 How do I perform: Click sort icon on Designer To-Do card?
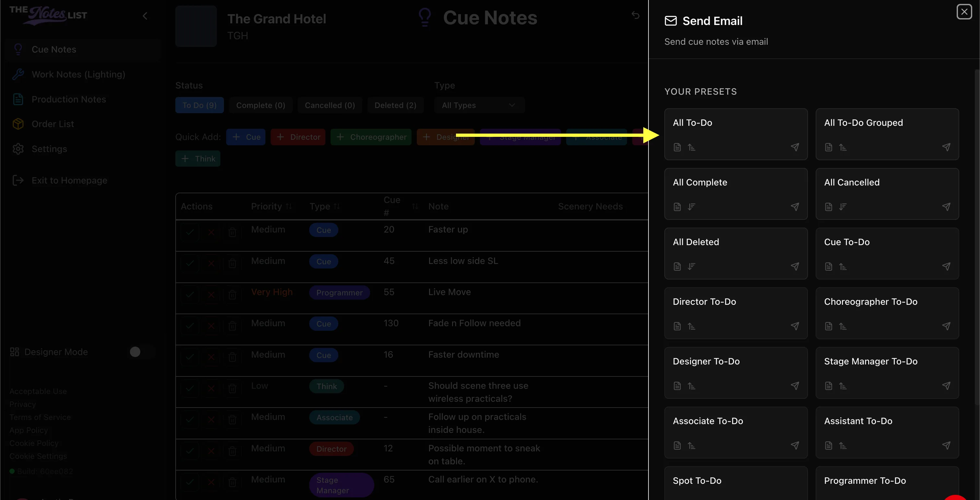click(692, 386)
